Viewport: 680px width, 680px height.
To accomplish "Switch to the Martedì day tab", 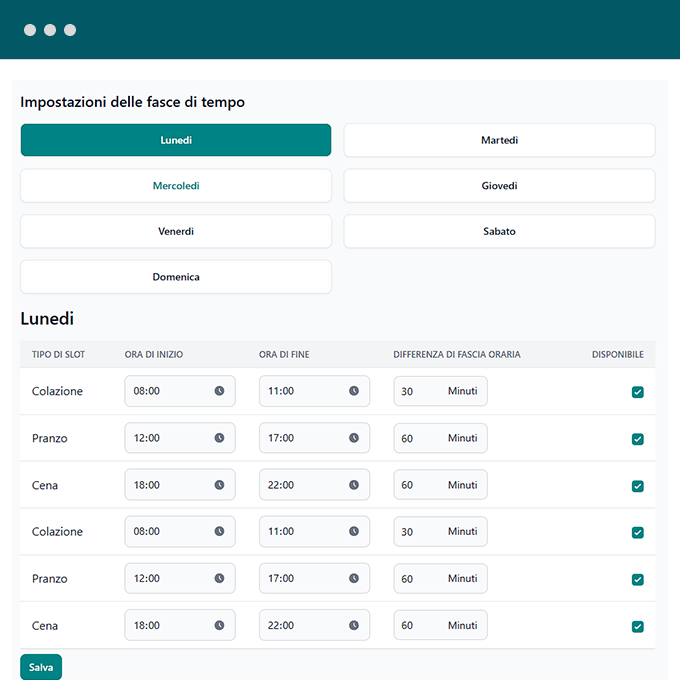I will [x=499, y=140].
